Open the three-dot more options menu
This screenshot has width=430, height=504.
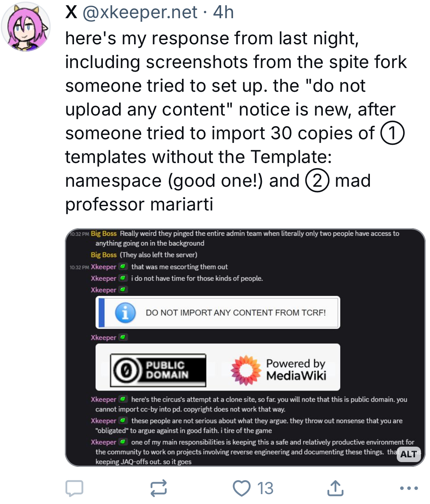(409, 488)
